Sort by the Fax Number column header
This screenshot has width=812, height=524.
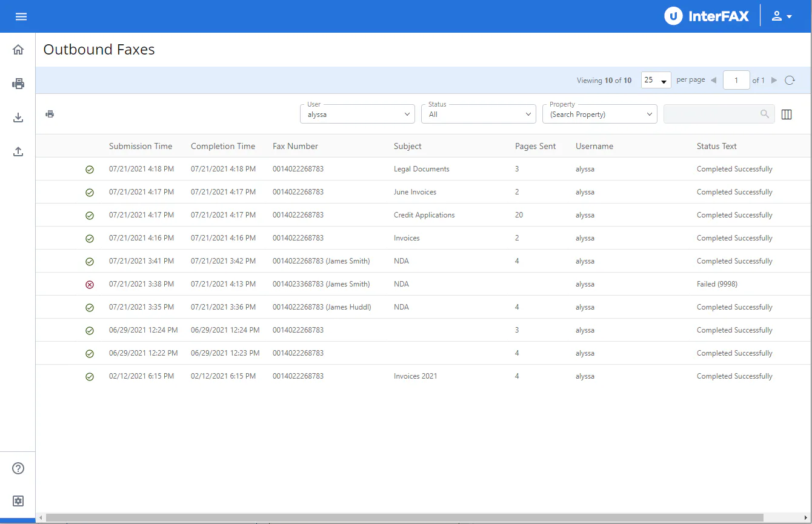(295, 146)
